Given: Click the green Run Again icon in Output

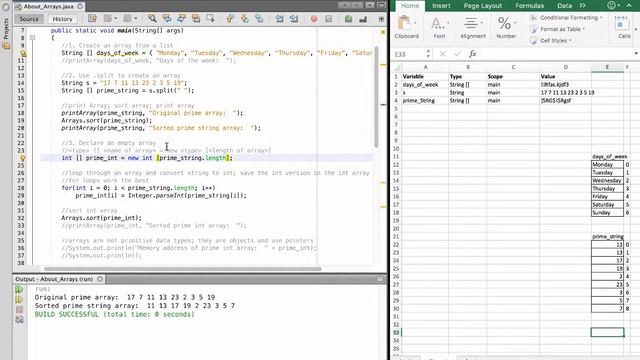Looking at the screenshot, I should (19, 289).
